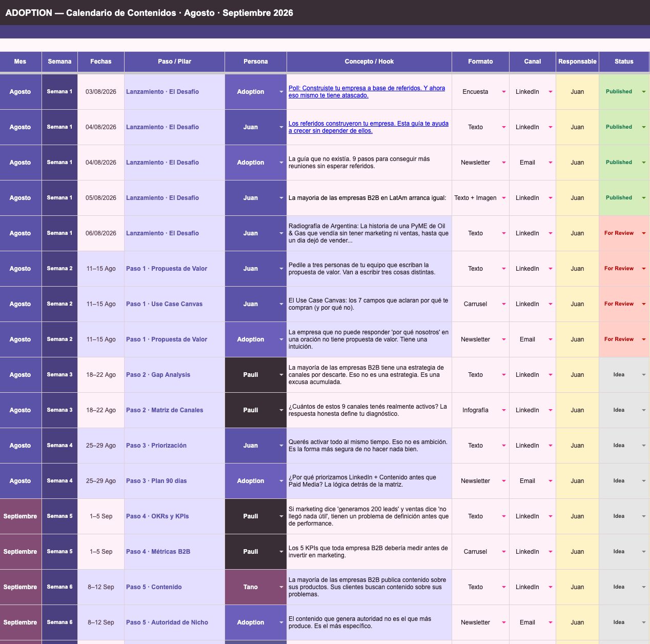The height and width of the screenshot is (644, 650).
Task: Open Formato dropdown for Texto + Imagen
Action: tap(503, 198)
